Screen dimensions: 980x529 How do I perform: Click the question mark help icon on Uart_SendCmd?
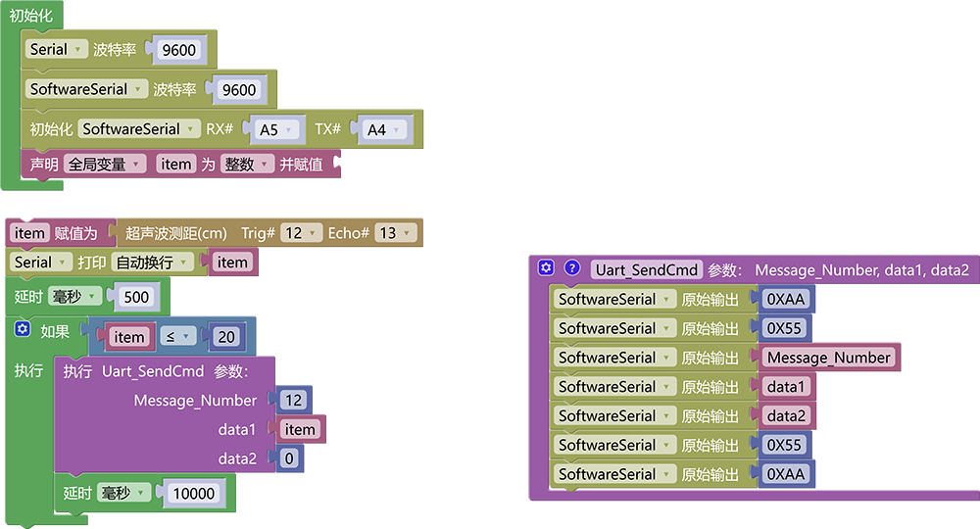(x=572, y=268)
